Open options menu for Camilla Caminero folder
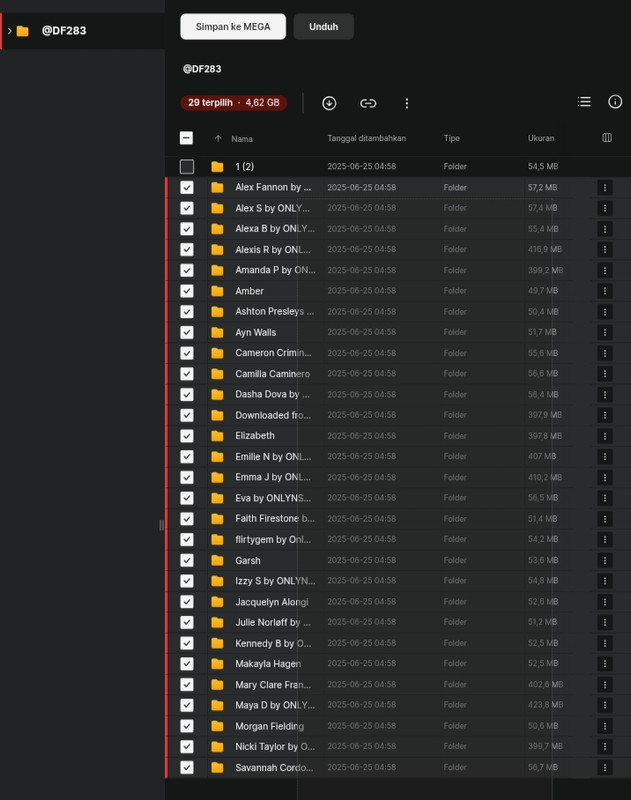 tap(605, 374)
